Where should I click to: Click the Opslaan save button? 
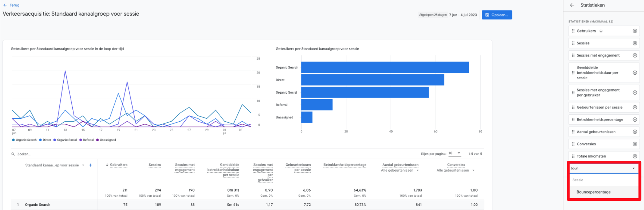pos(496,15)
